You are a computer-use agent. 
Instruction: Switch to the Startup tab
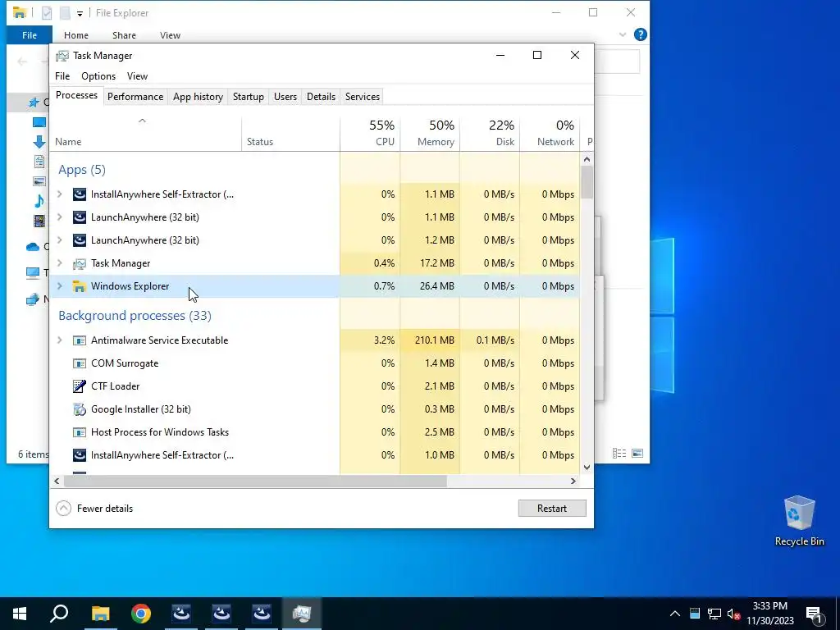pos(248,97)
